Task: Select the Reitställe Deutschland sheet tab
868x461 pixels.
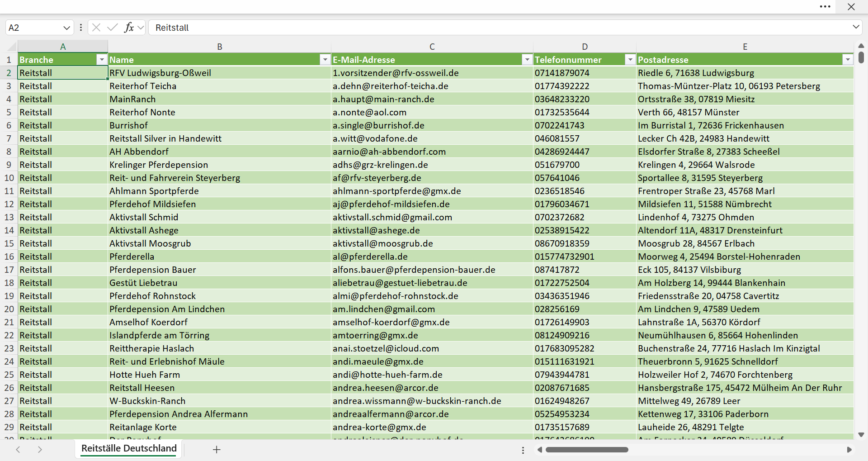Action: click(129, 448)
